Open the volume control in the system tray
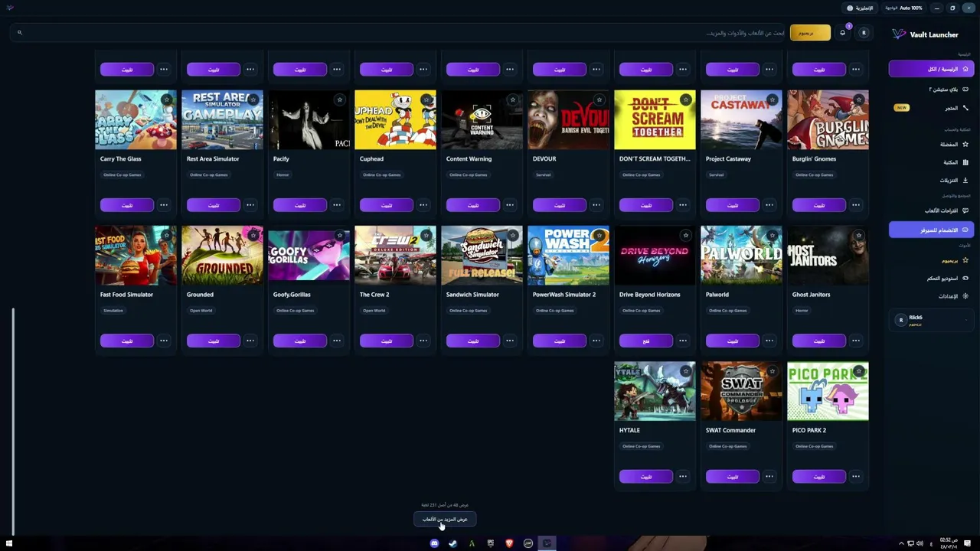Image resolution: width=980 pixels, height=551 pixels. (x=920, y=543)
